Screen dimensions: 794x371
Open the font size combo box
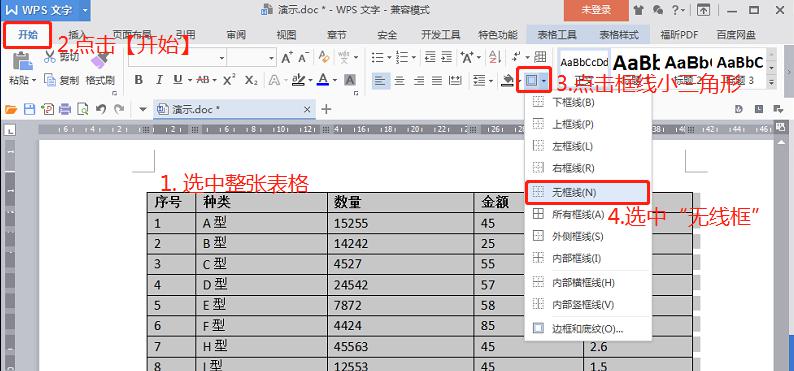pos(251,58)
